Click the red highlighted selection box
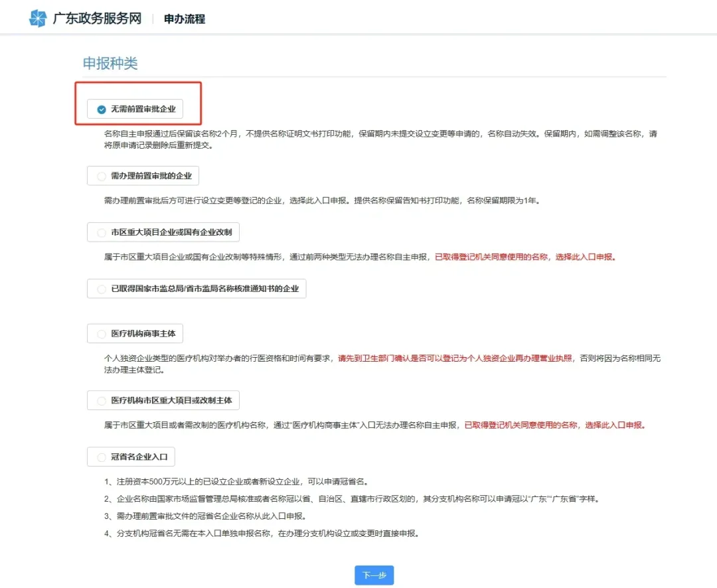Image resolution: width=717 pixels, height=588 pixels. [x=138, y=104]
